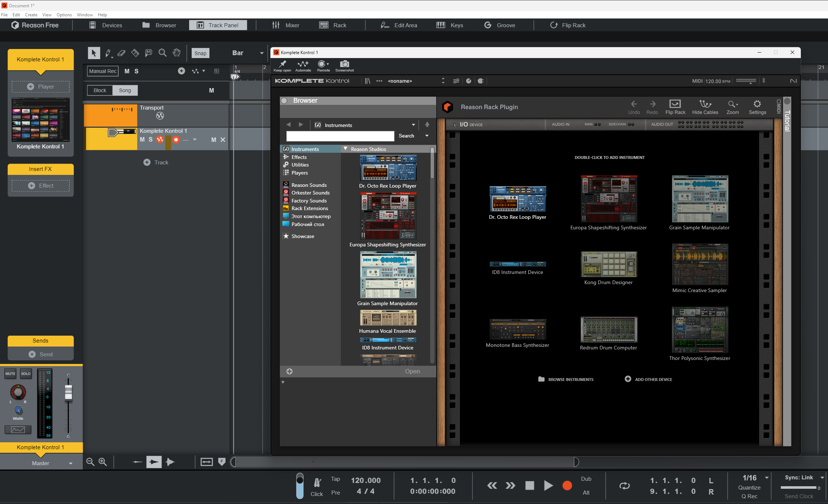Select the Block view tab
This screenshot has width=828, height=504.
coord(100,90)
